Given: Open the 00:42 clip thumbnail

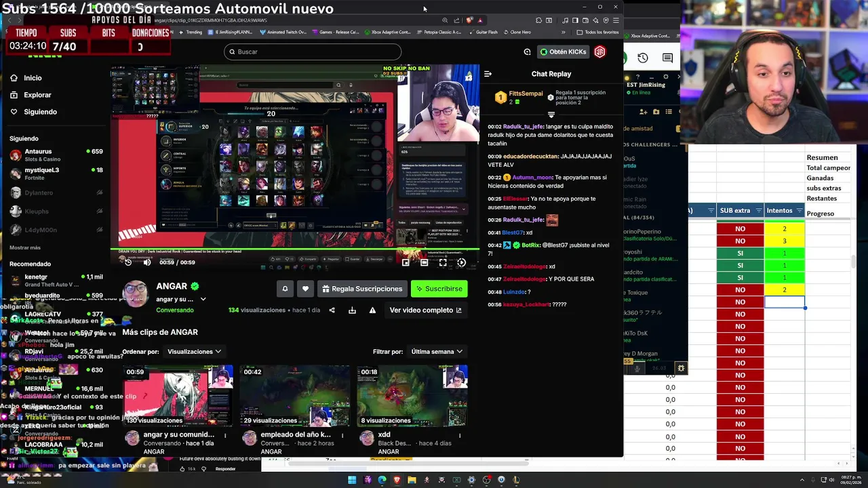Looking at the screenshot, I should coord(295,396).
